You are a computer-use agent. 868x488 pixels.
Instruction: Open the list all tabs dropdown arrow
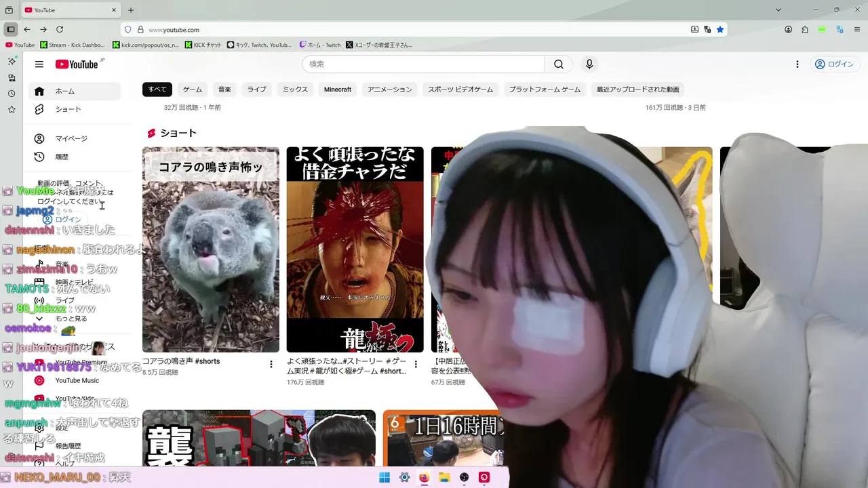click(x=778, y=10)
